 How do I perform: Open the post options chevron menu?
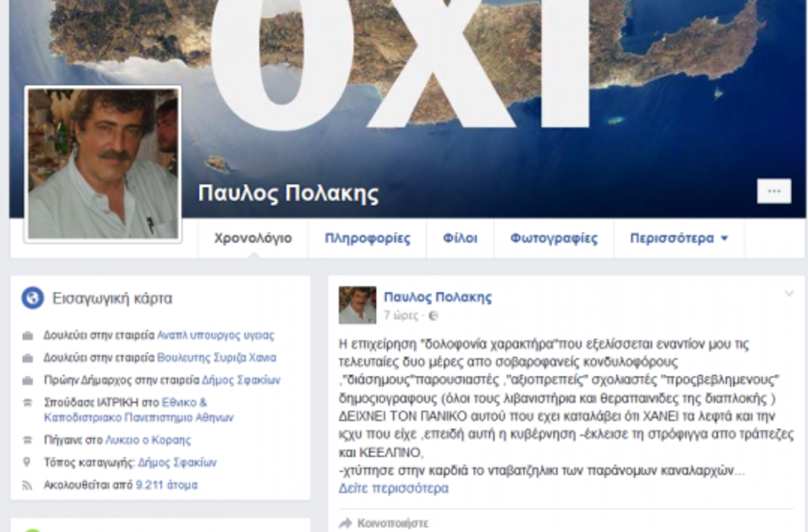(x=789, y=294)
